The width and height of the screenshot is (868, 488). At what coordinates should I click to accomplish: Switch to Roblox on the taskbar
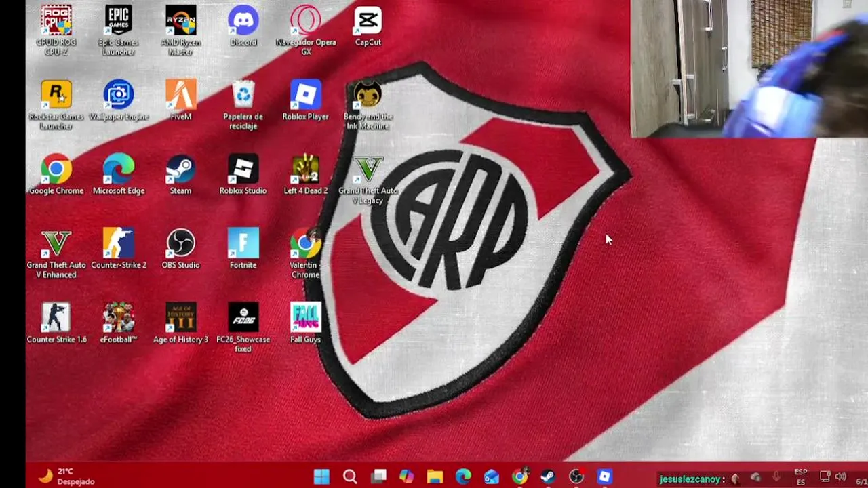[605, 476]
